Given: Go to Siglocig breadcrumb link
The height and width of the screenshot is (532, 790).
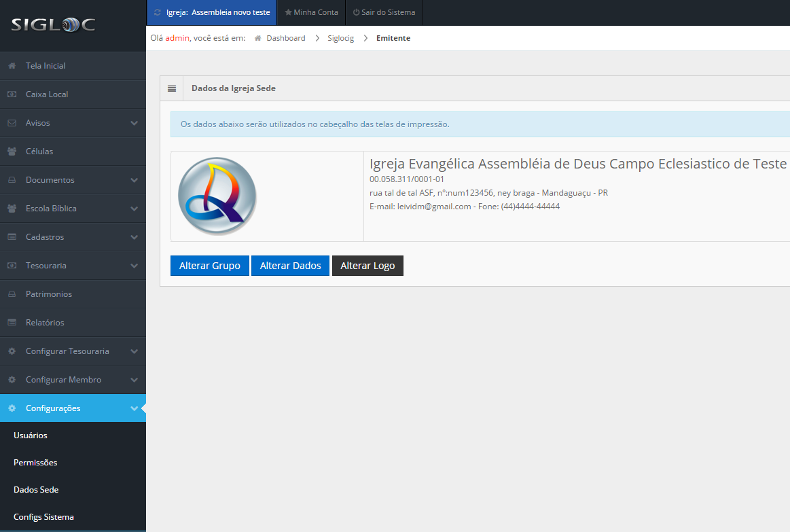Looking at the screenshot, I should pos(340,38).
